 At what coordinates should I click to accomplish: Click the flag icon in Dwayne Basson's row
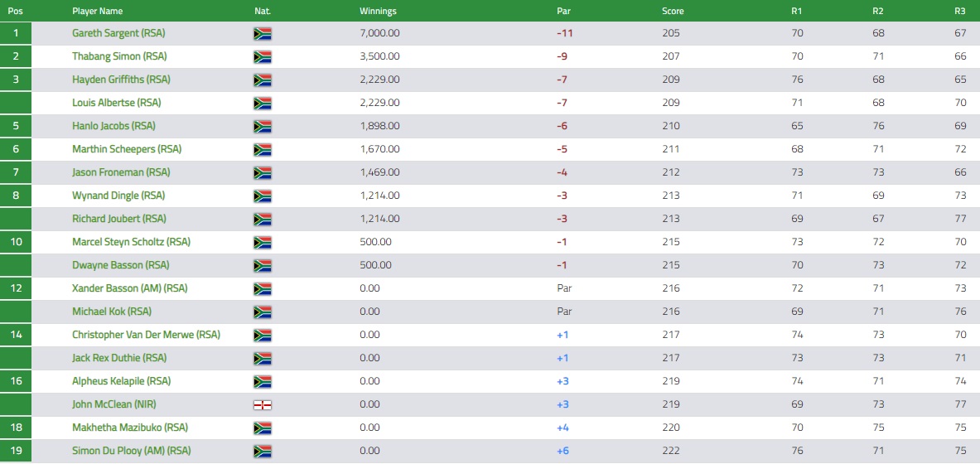(263, 265)
